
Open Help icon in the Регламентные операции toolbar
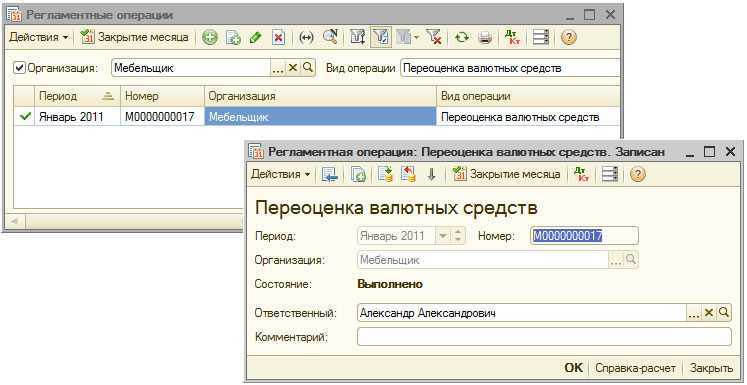pyautogui.click(x=568, y=38)
